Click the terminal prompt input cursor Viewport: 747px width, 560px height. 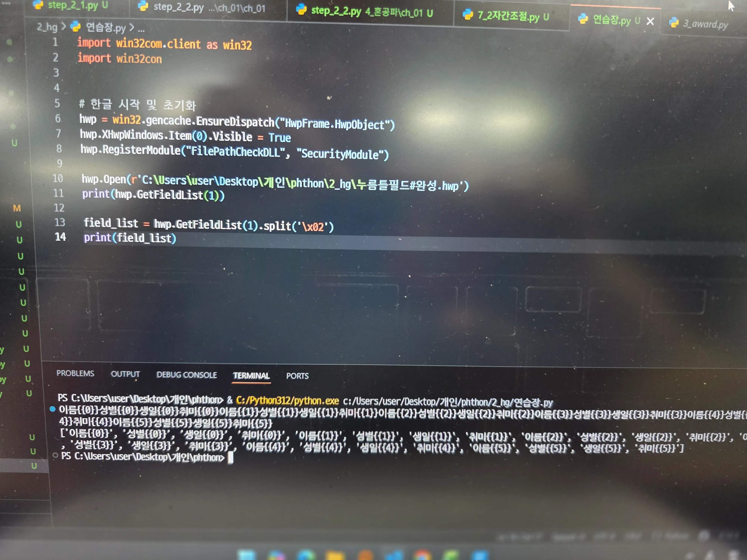click(231, 458)
